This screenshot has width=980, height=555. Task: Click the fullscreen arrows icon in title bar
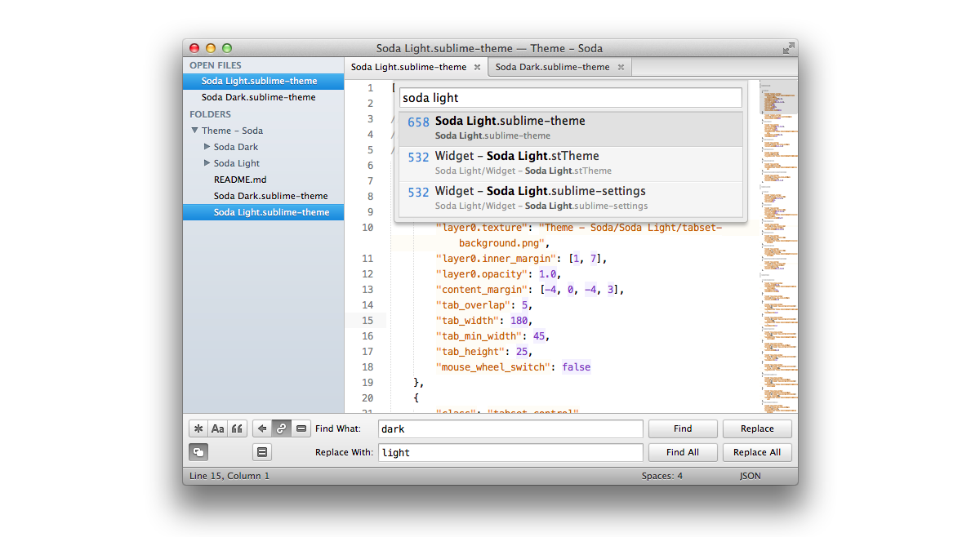pos(788,48)
